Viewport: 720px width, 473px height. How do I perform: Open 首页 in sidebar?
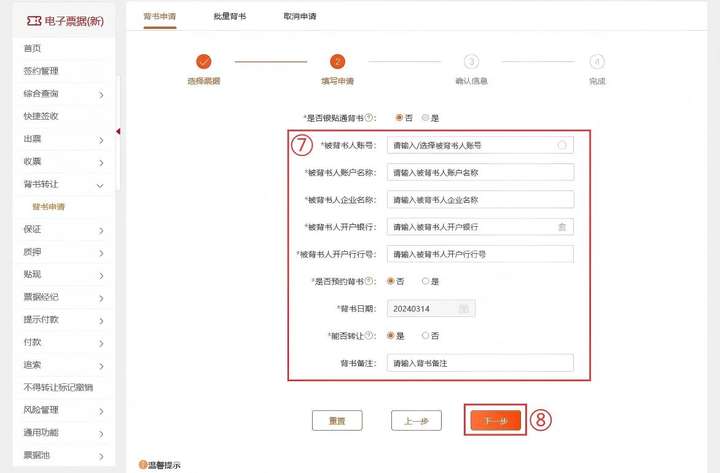[32, 48]
